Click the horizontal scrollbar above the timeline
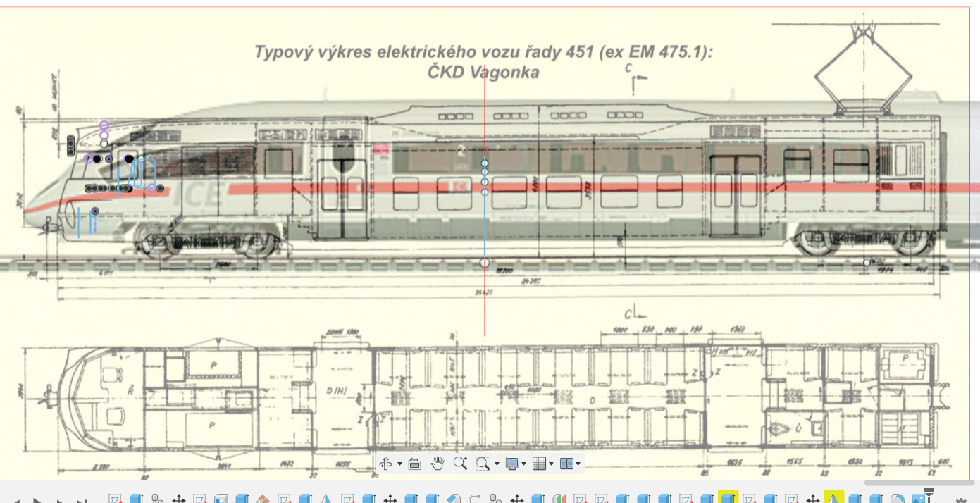The image size is (980, 503). pos(910,483)
